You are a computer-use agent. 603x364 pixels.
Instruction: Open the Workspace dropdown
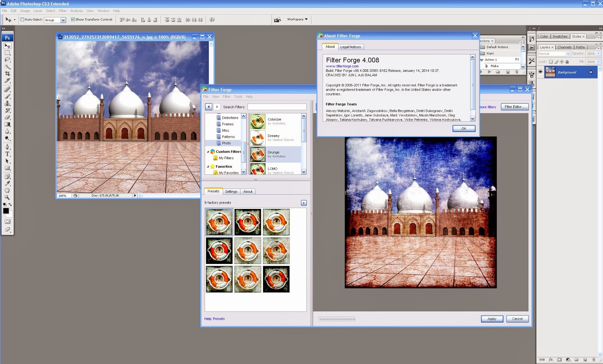(297, 19)
